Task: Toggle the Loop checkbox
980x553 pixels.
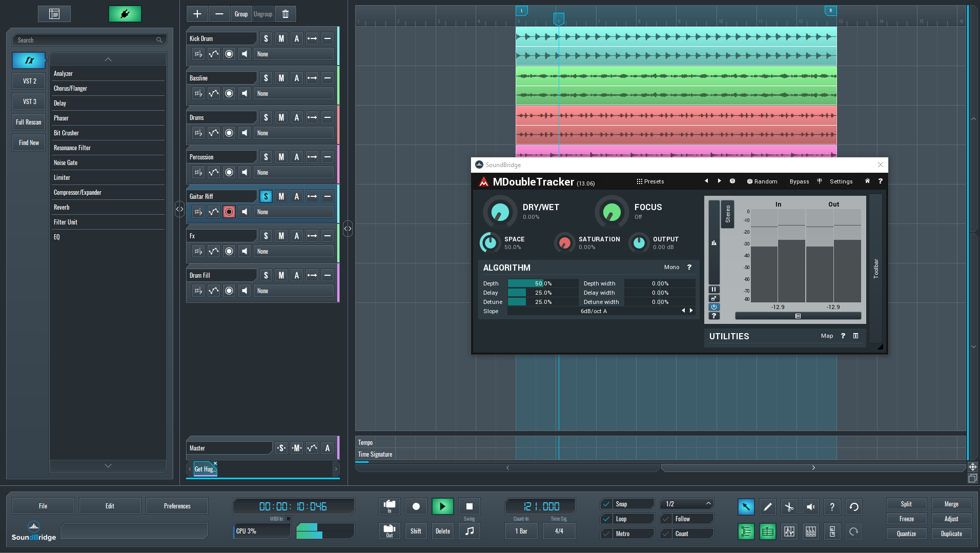Action: point(606,519)
